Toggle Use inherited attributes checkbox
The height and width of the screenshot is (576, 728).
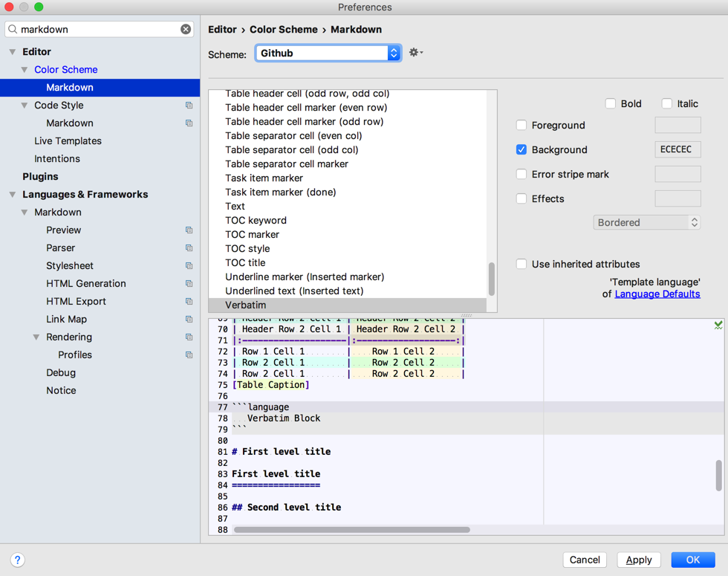521,265
